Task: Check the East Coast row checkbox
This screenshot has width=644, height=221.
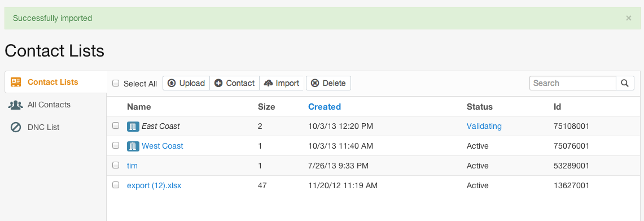Action: click(116, 125)
